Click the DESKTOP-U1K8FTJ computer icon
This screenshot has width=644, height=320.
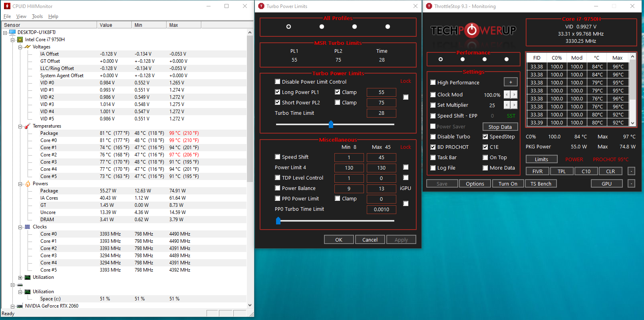[12, 32]
